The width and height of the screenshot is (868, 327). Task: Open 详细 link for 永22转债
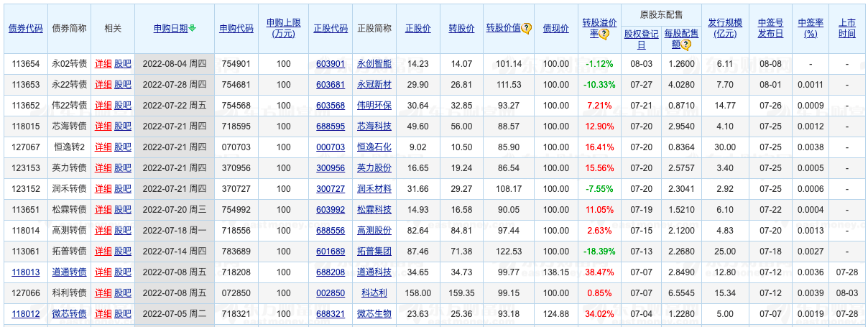103,85
